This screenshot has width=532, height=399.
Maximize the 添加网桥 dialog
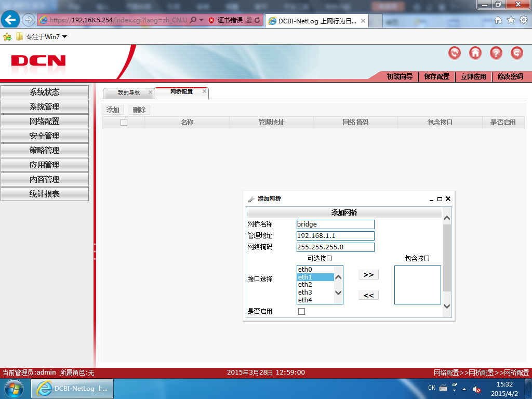(x=440, y=199)
